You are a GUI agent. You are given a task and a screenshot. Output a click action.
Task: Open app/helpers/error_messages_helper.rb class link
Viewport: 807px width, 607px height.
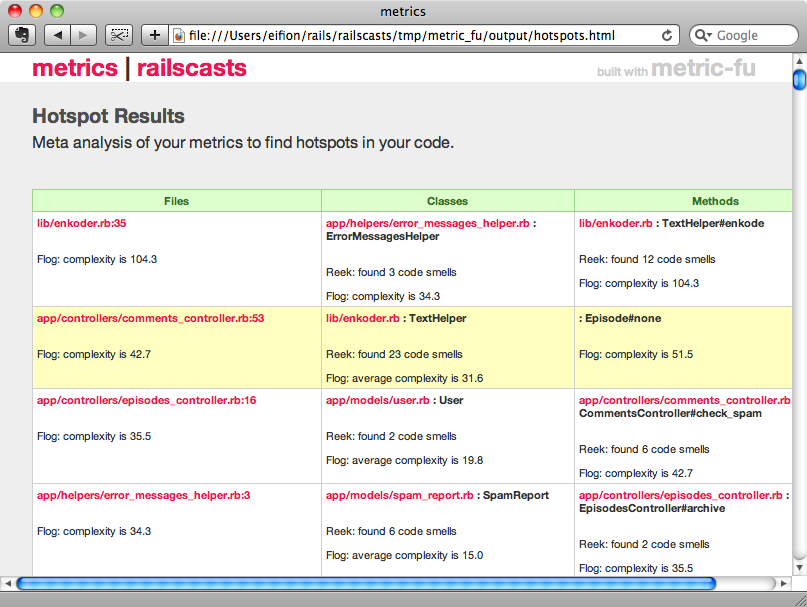[x=427, y=223]
